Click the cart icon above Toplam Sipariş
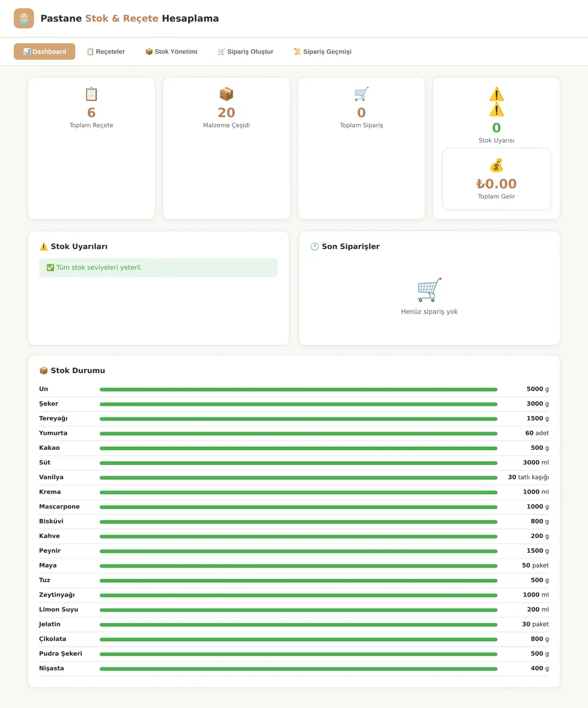 (361, 94)
